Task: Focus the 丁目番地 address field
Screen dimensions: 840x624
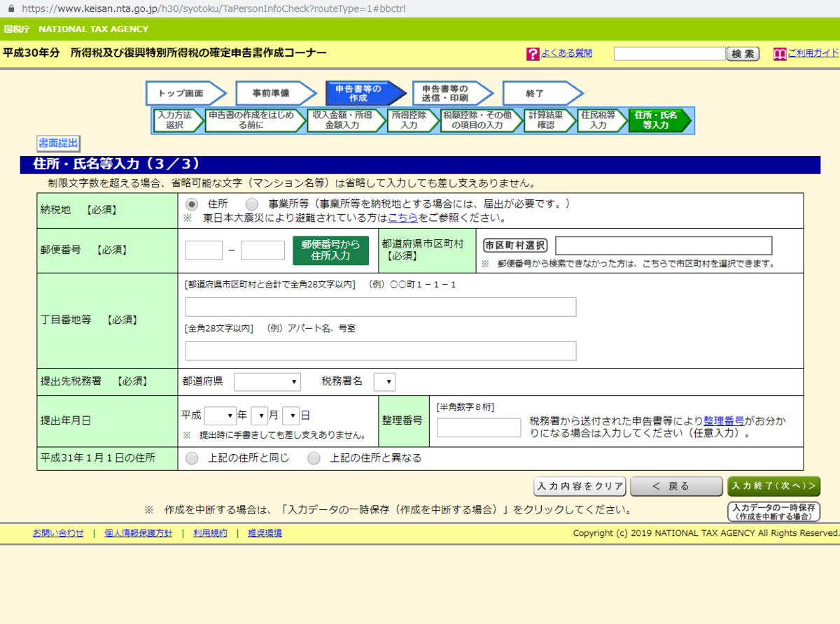Action: click(x=381, y=307)
